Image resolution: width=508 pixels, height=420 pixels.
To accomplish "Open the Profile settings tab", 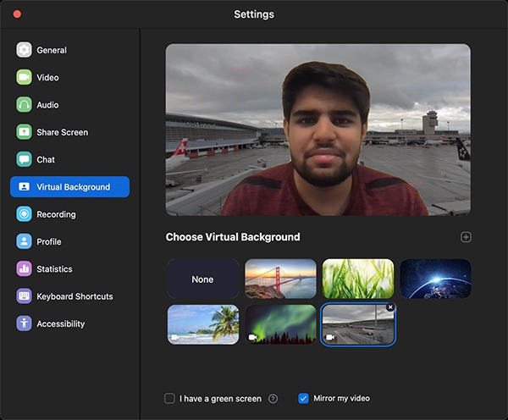I will point(48,241).
